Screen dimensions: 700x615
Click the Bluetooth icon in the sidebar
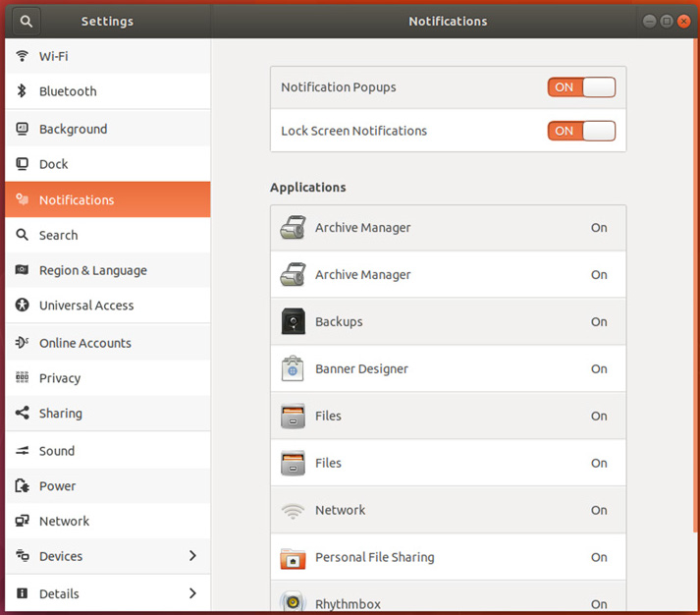click(x=22, y=91)
